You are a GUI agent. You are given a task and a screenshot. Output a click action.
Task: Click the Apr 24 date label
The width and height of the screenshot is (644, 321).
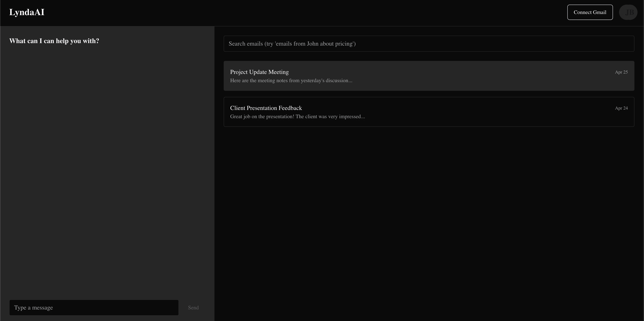[x=621, y=108]
